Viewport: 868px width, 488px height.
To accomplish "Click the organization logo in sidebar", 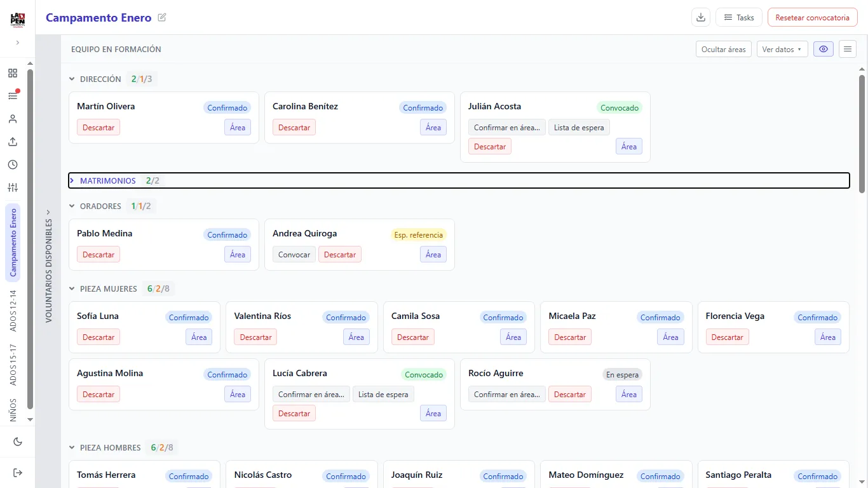I will coord(18,19).
